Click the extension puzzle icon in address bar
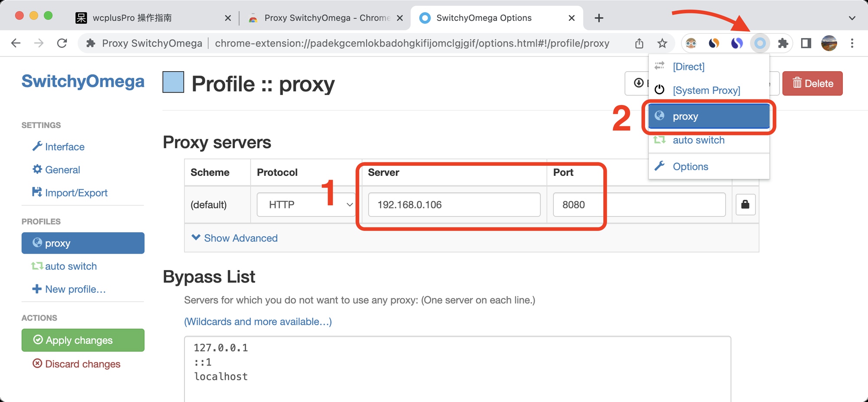The image size is (868, 402). coord(91,43)
